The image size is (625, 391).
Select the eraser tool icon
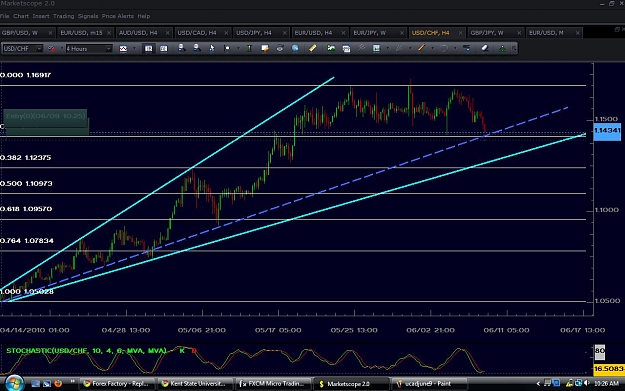tap(485, 48)
